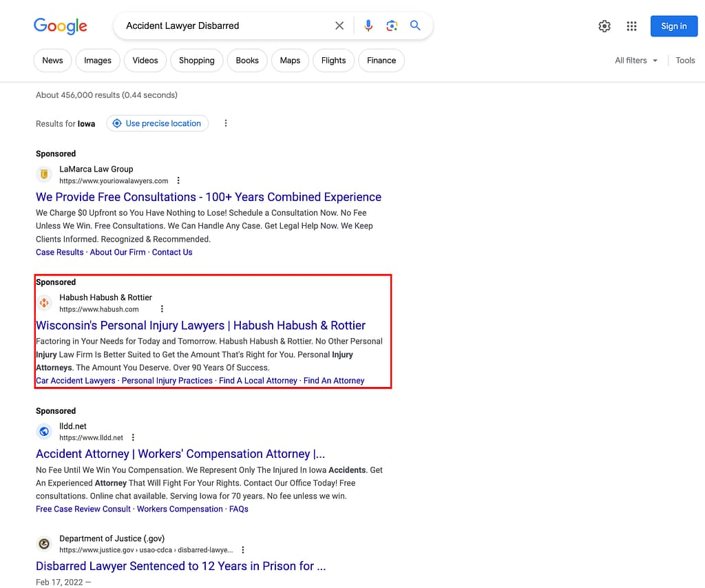Start voice search with microphone icon
The width and height of the screenshot is (705, 588).
368,25
